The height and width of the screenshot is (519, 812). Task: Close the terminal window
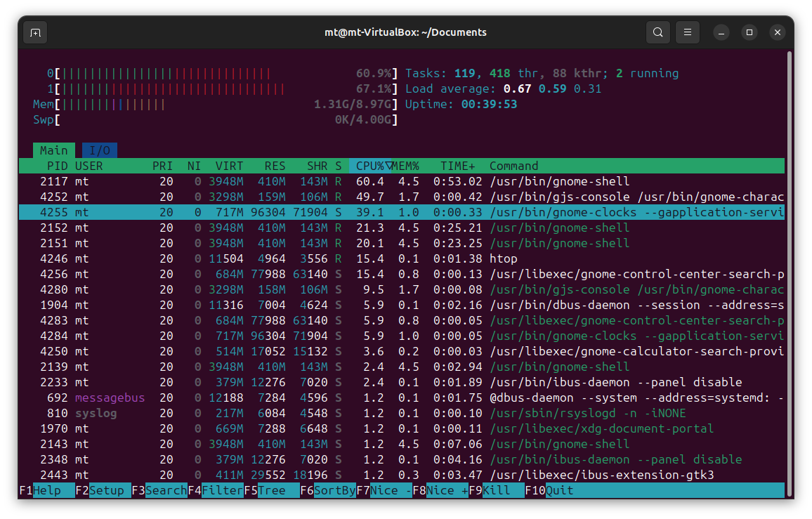pyautogui.click(x=777, y=32)
